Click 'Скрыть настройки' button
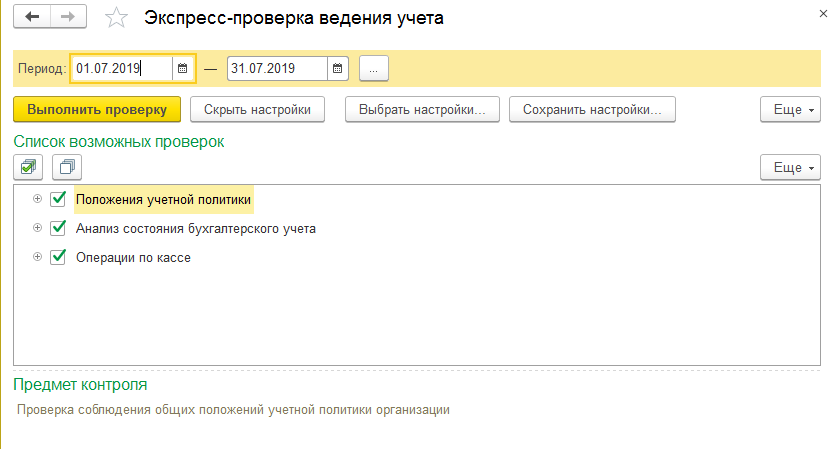Image resolution: width=832 pixels, height=449 pixels. (x=257, y=109)
